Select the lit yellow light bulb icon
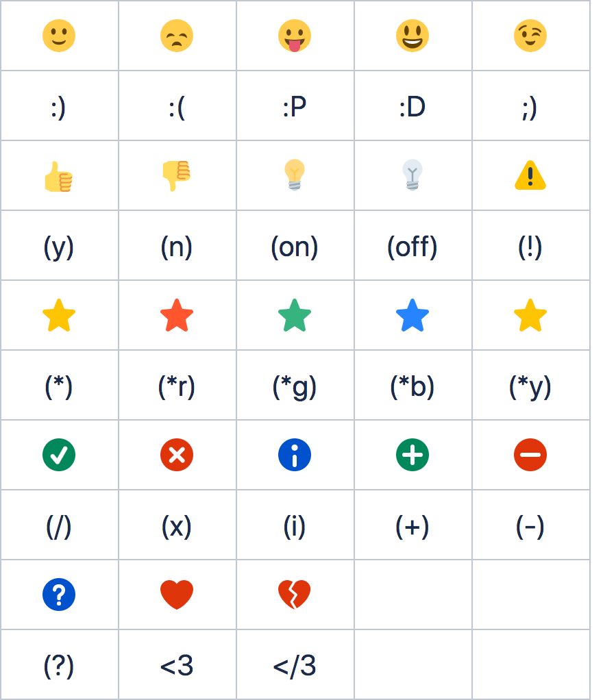 point(295,175)
